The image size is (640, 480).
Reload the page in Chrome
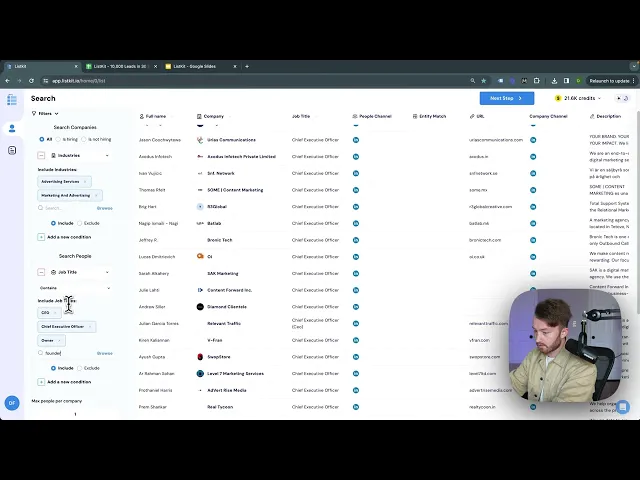tap(31, 81)
